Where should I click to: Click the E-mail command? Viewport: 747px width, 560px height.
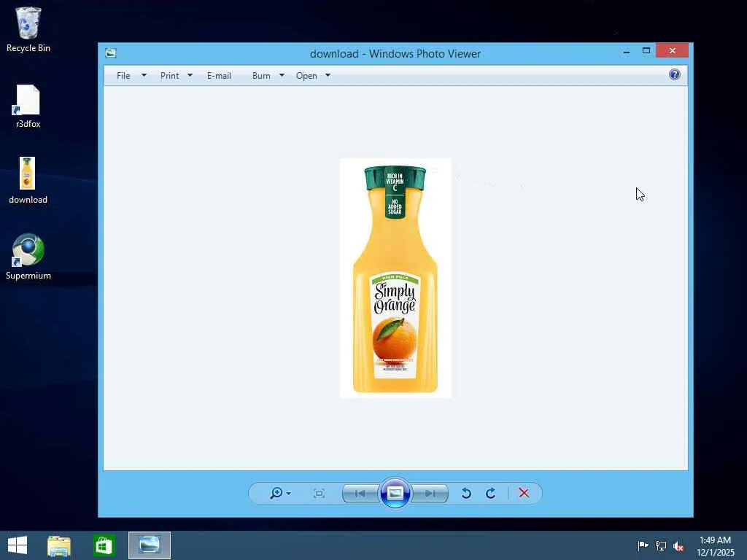click(219, 76)
